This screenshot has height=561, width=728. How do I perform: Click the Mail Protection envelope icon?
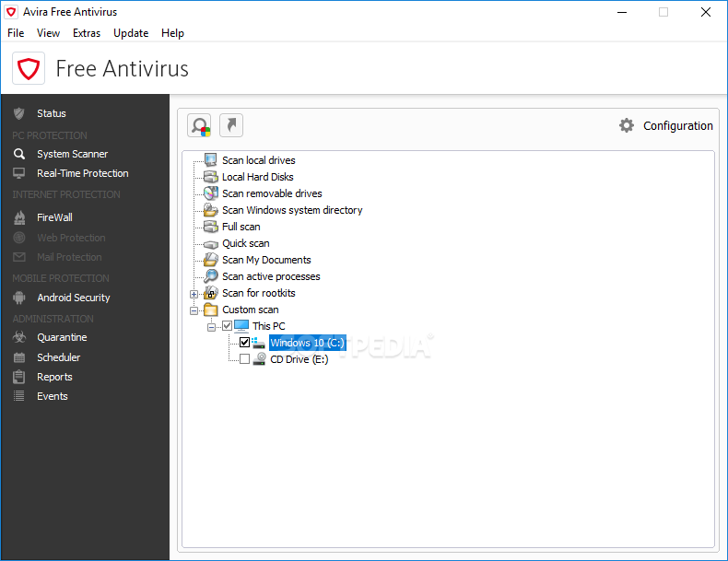click(x=19, y=257)
